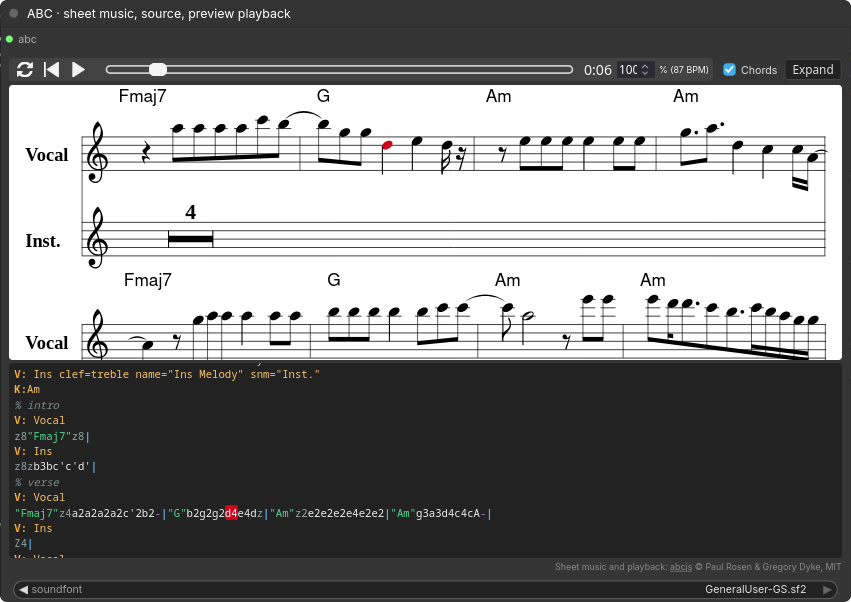Click the (87 BPM) tempo label

(x=684, y=69)
